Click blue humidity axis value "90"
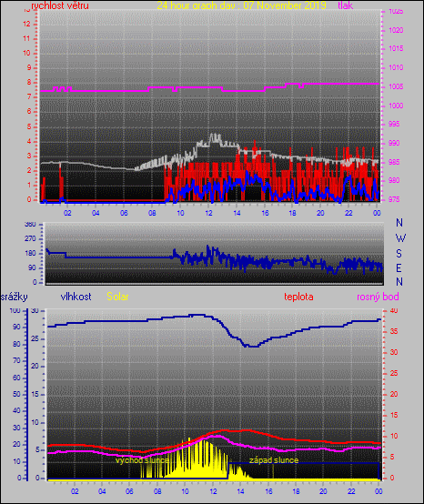 click(x=16, y=327)
